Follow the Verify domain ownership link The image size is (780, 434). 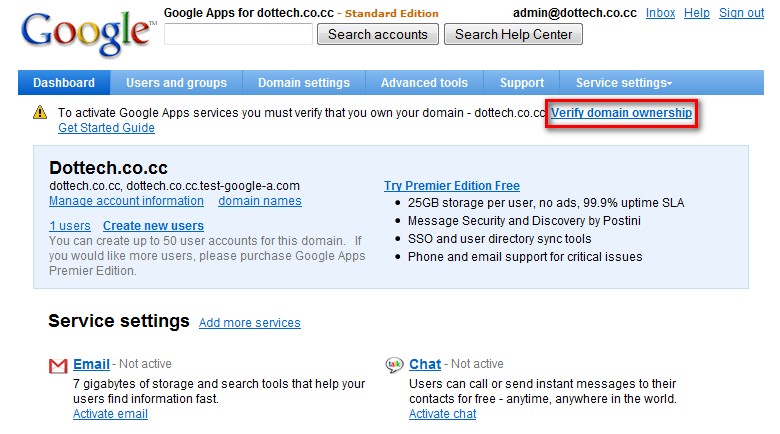tap(621, 113)
